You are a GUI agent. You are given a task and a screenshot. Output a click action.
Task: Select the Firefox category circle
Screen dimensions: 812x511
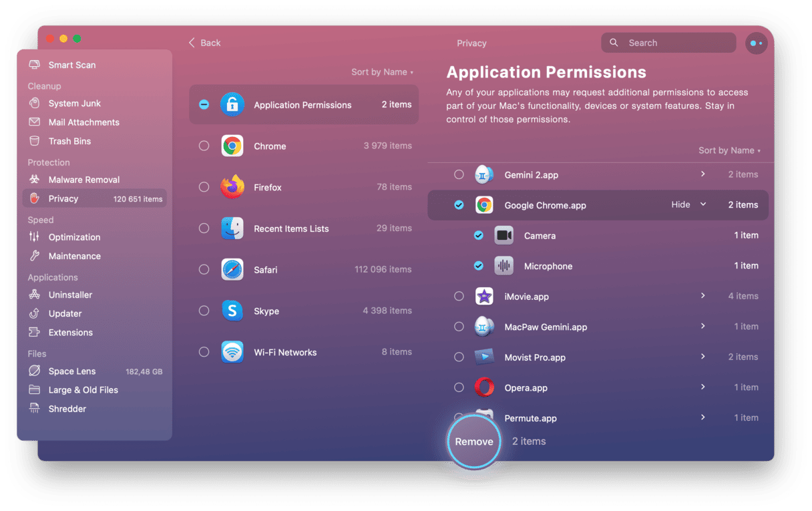click(x=204, y=187)
